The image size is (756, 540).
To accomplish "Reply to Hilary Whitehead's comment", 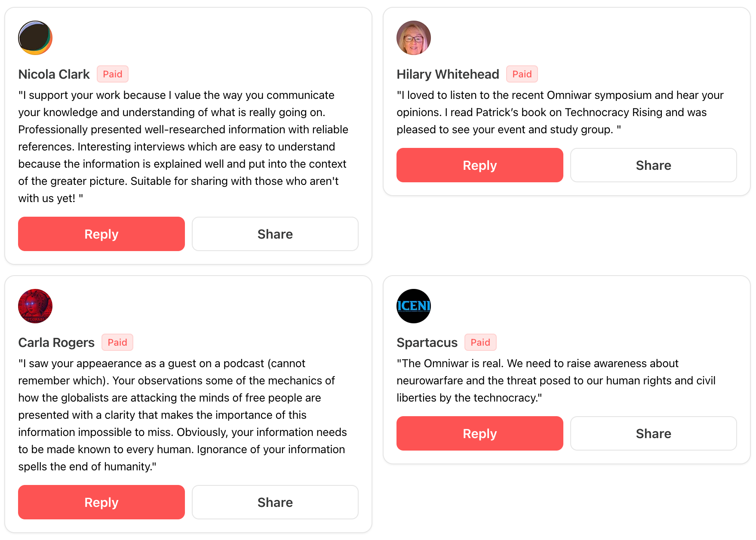I will [x=479, y=165].
